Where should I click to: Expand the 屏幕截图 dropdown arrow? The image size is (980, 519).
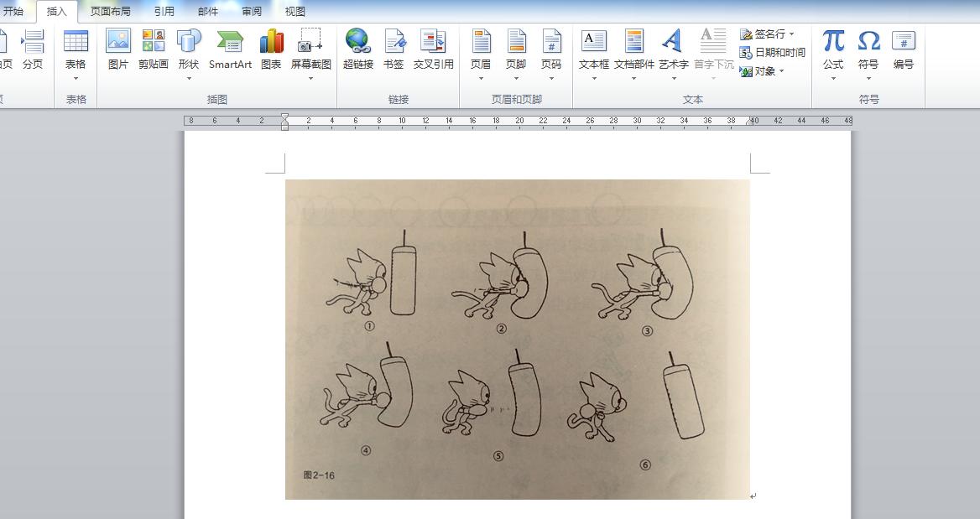[310, 79]
